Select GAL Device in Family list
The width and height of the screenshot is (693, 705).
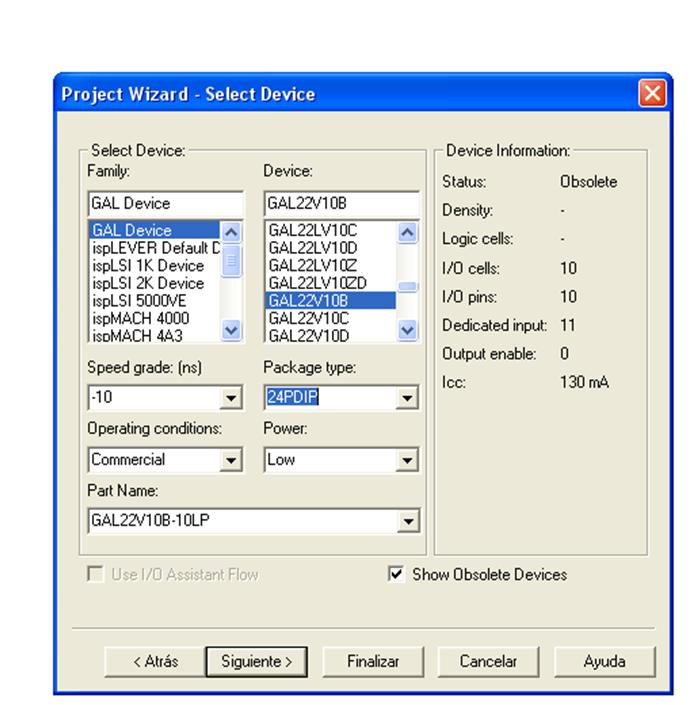pyautogui.click(x=154, y=230)
